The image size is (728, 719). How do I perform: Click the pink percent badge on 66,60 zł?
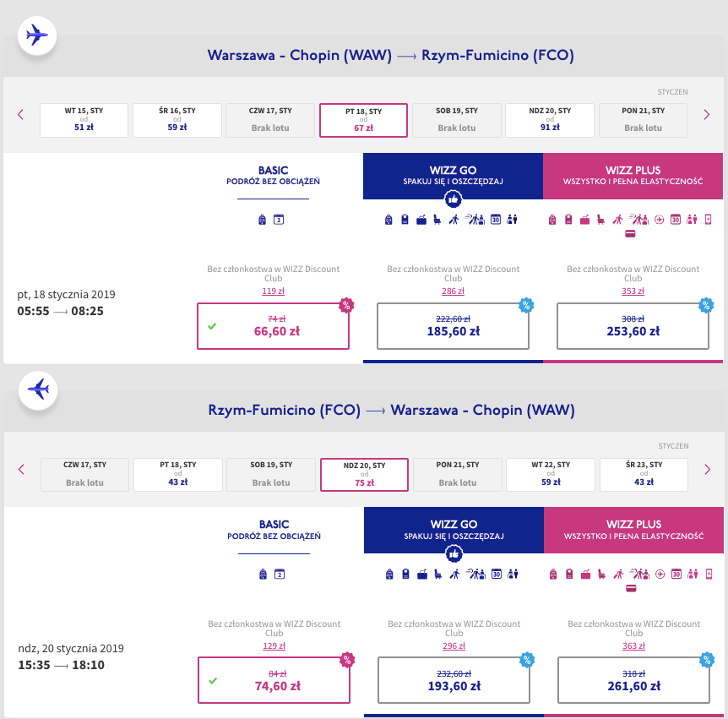[x=346, y=305]
